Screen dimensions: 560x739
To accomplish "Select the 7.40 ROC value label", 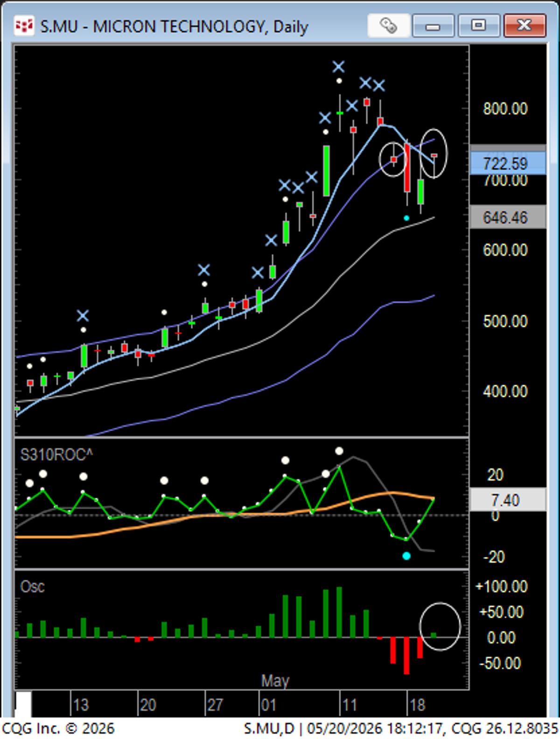I will coord(507,500).
